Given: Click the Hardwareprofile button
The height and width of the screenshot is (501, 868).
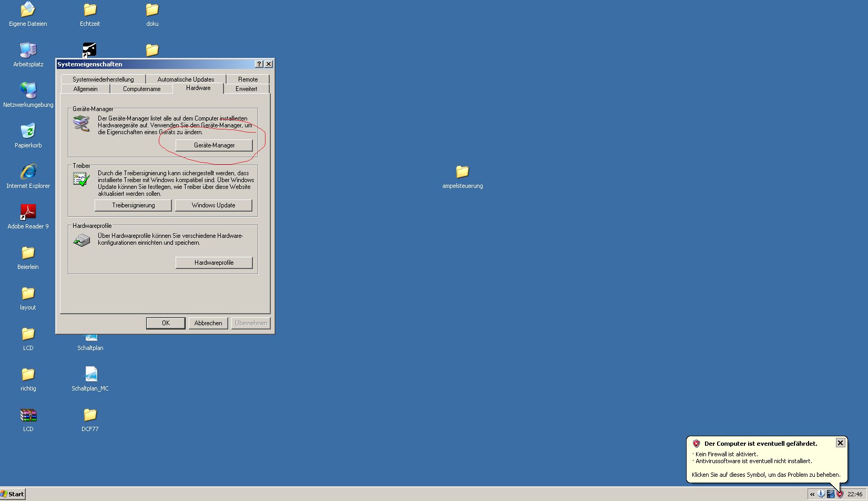Looking at the screenshot, I should (214, 263).
